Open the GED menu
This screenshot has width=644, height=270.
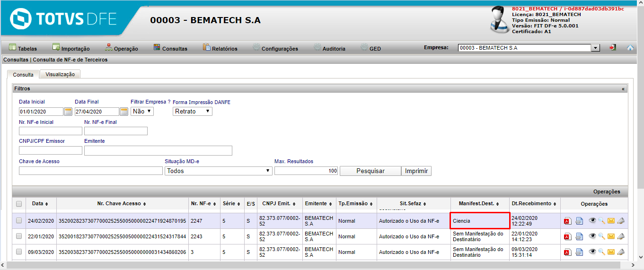[371, 48]
